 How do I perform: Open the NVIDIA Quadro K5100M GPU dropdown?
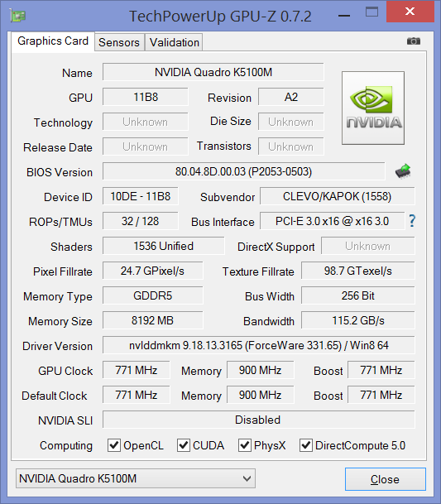click(136, 478)
